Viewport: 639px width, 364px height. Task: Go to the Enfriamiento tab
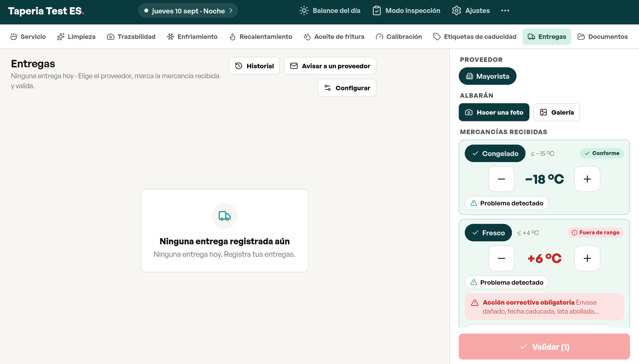[x=192, y=37]
